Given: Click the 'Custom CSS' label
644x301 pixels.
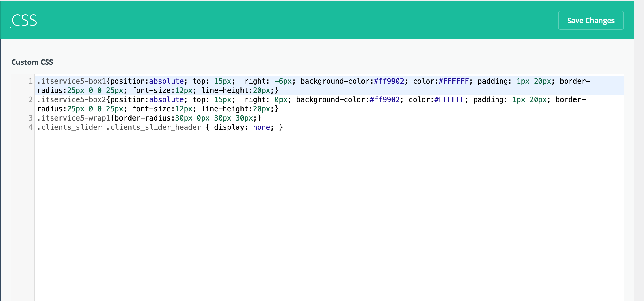Looking at the screenshot, I should [x=32, y=62].
